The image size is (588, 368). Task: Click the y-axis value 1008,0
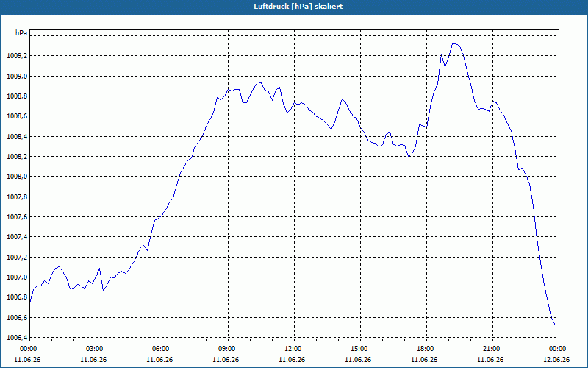coord(17,177)
